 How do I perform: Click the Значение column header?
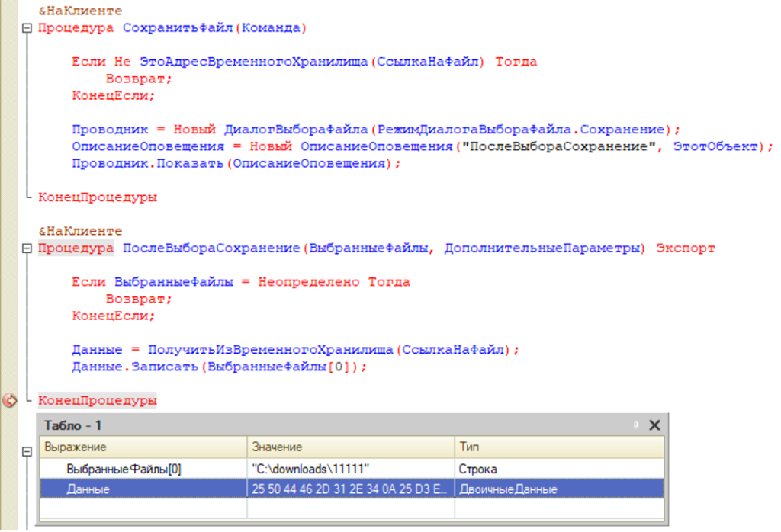[351, 447]
